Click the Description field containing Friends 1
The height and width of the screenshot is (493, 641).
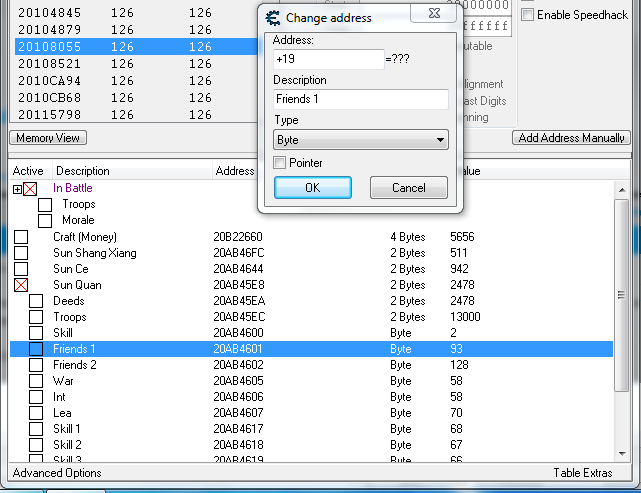pyautogui.click(x=360, y=100)
